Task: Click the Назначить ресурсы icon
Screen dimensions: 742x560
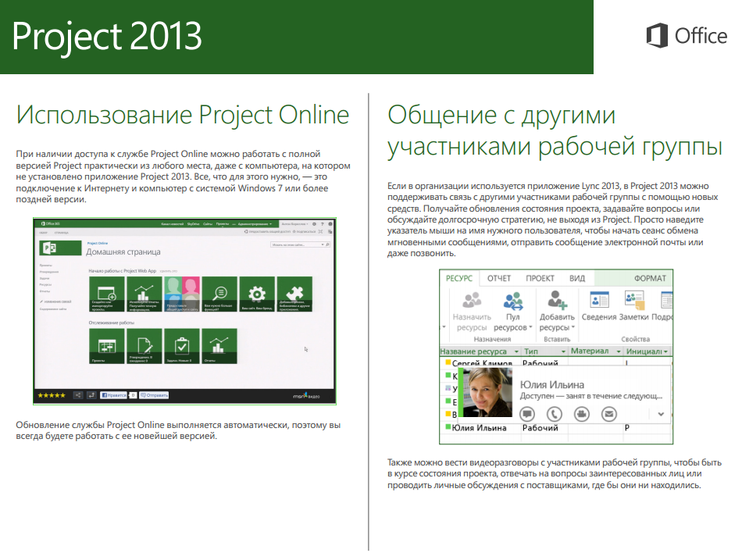Action: coord(471,300)
